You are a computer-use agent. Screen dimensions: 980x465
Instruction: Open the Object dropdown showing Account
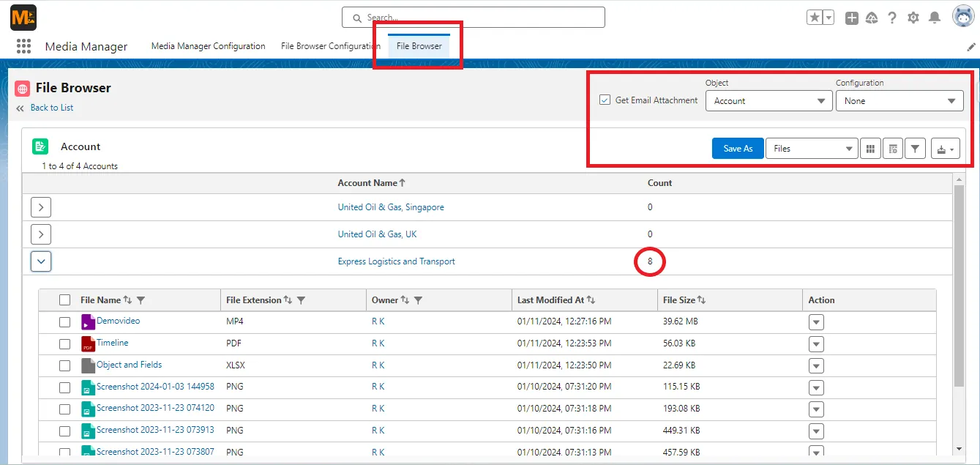point(768,100)
